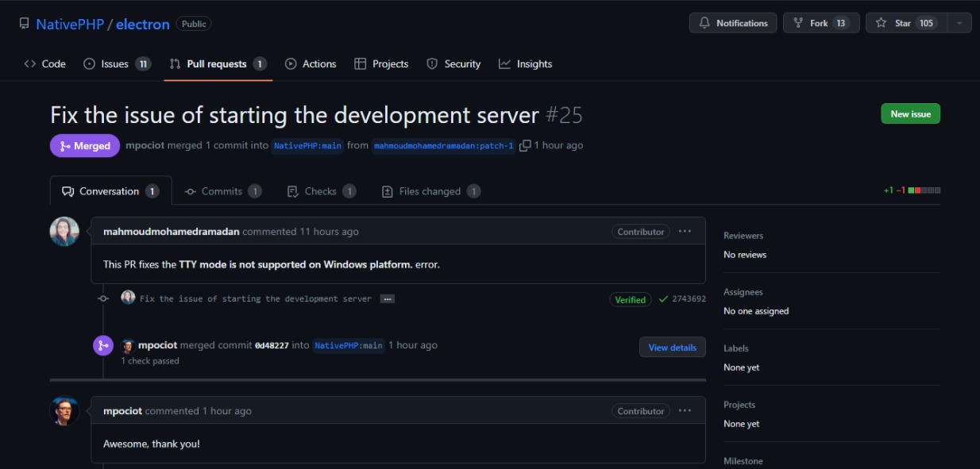This screenshot has width=980, height=469.
Task: Click the purple merge event icon
Action: [x=103, y=345]
